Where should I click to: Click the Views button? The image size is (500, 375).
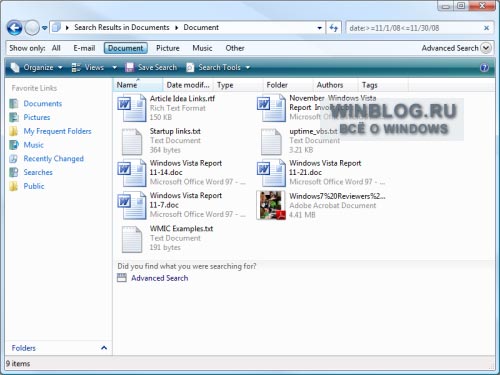tap(88, 68)
